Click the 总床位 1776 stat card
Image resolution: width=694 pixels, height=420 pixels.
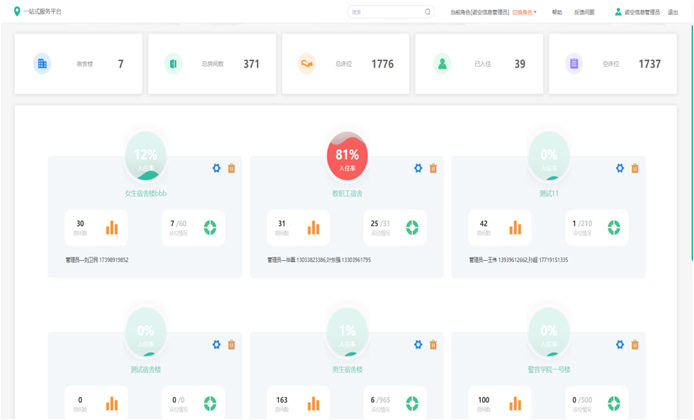[346, 64]
